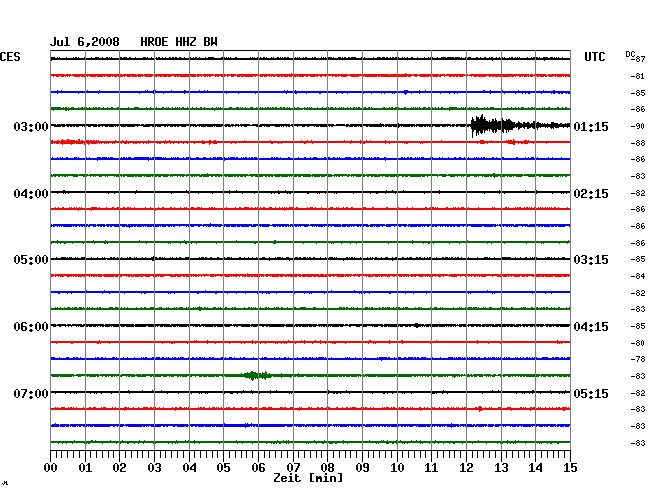Click the "06:00" local time label
The height and width of the screenshot is (494, 650).
(31, 327)
